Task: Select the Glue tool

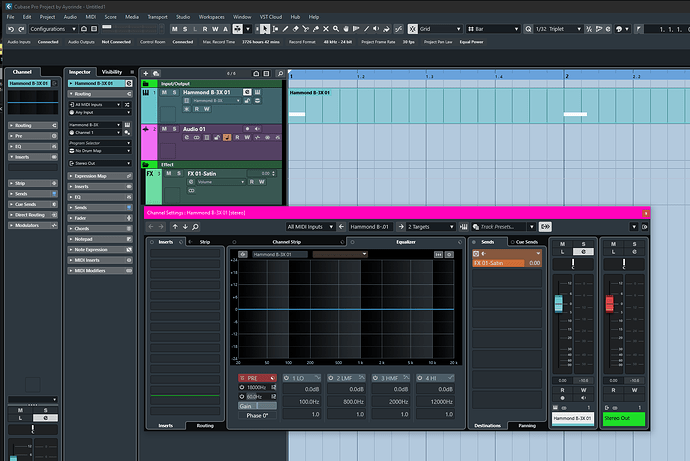Action: point(316,29)
